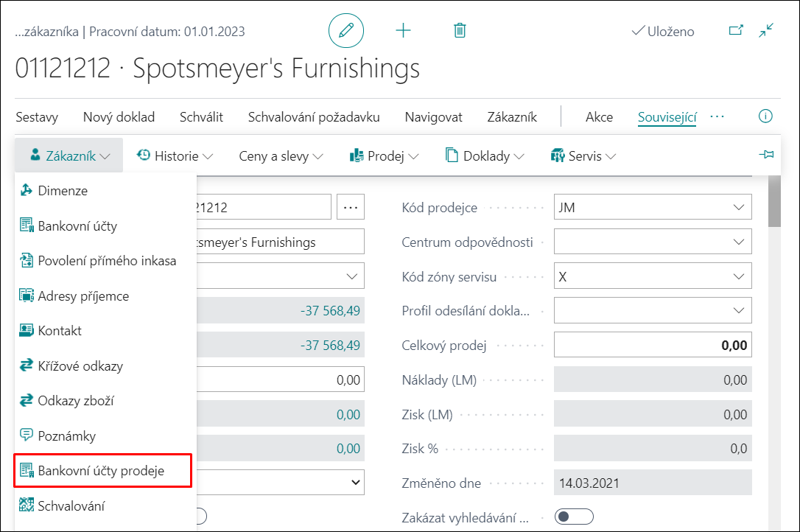Click the plus icon to create new

(x=403, y=31)
